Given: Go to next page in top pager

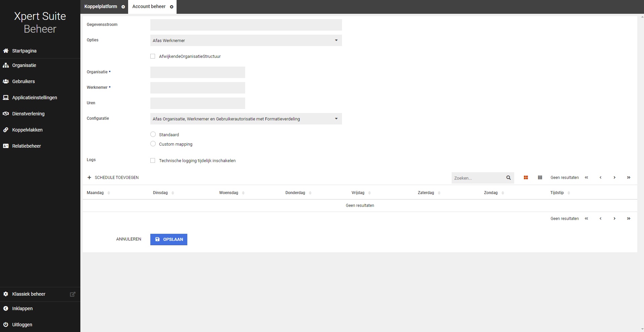Looking at the screenshot, I should (614, 178).
